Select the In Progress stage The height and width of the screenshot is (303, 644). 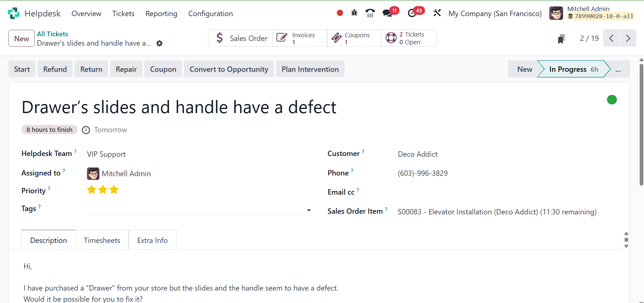(573, 69)
